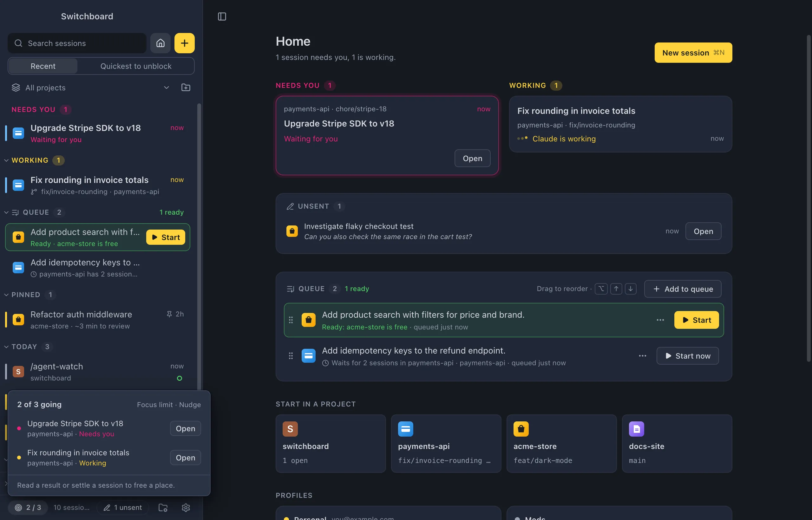Create a session with yellow plus icon
Viewport: 812px width, 520px height.
[x=184, y=43]
